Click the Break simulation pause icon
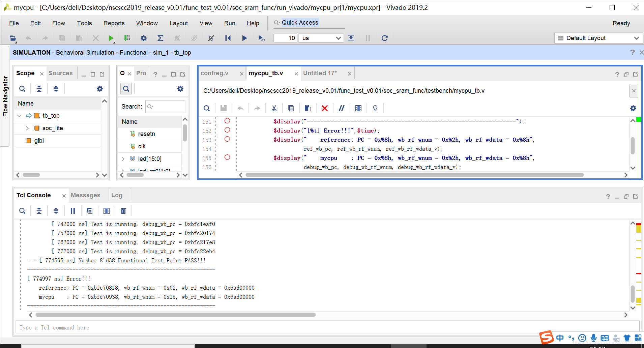This screenshot has width=644, height=348. [x=368, y=38]
